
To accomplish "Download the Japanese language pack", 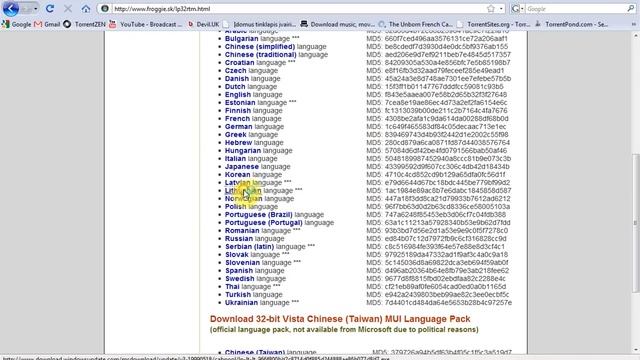I will click(242, 167).
